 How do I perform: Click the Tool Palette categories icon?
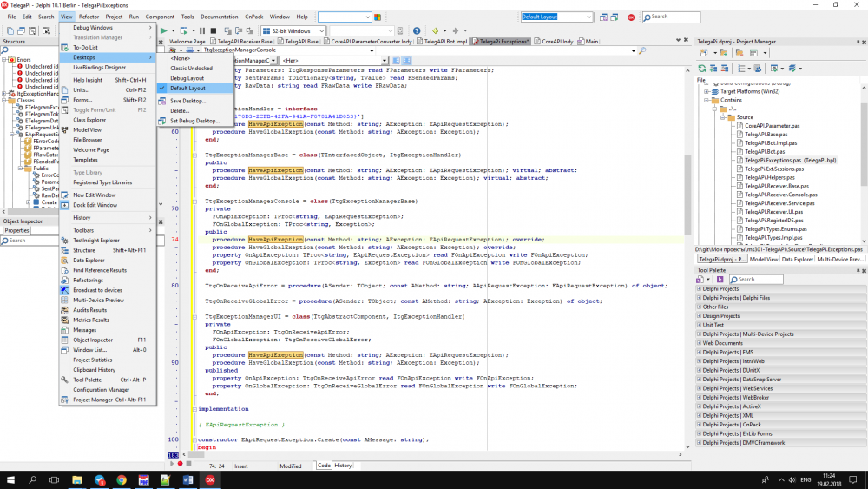[x=700, y=279]
